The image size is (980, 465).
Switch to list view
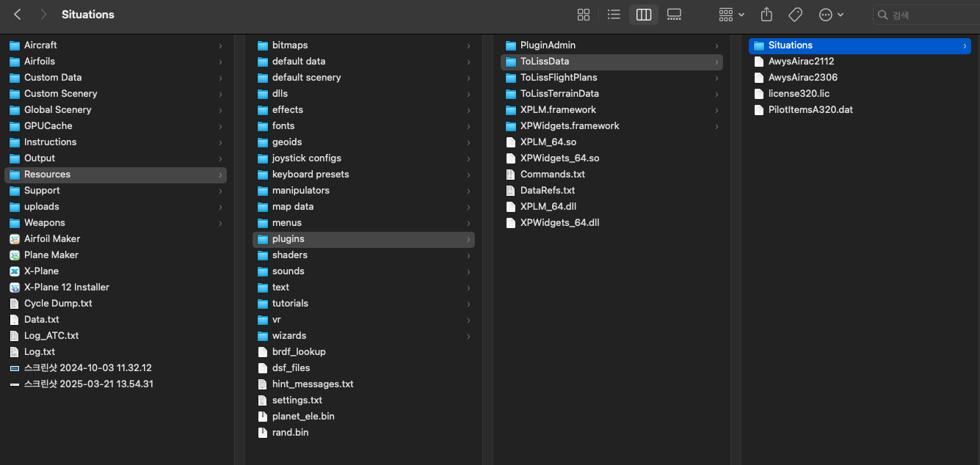[614, 15]
